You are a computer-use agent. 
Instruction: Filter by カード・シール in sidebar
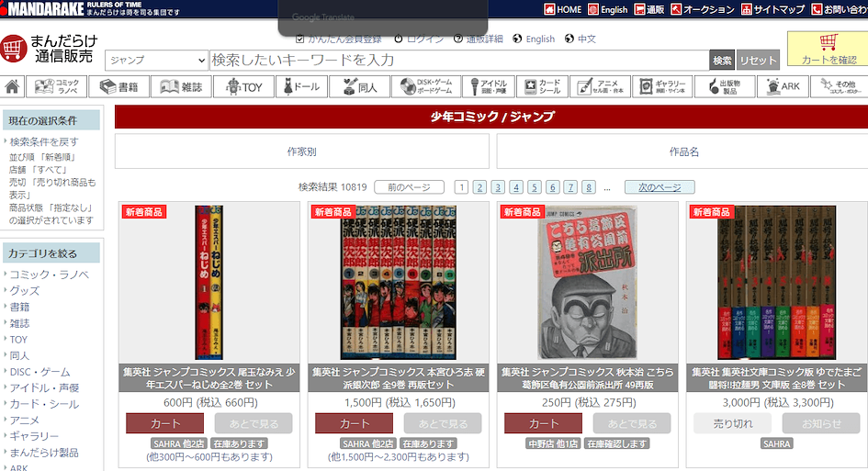44,404
